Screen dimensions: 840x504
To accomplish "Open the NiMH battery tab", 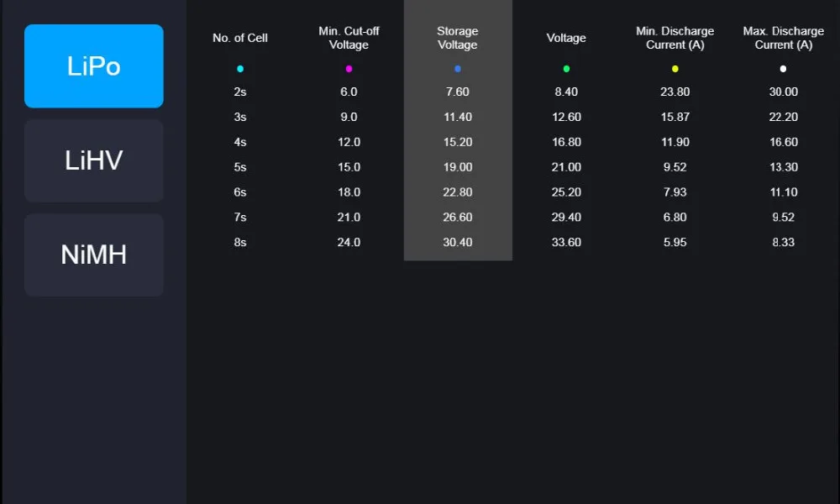I will [x=94, y=255].
